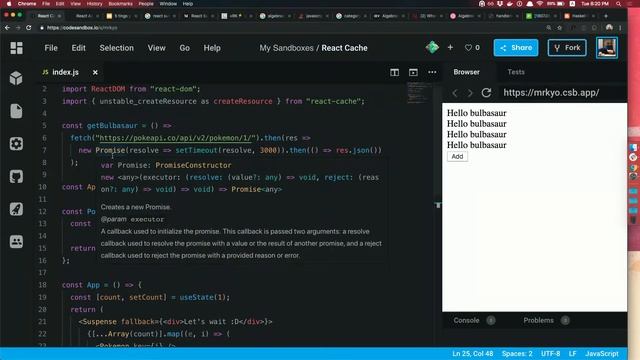Reload the Chrome page
The image size is (640, 360).
point(29,27)
